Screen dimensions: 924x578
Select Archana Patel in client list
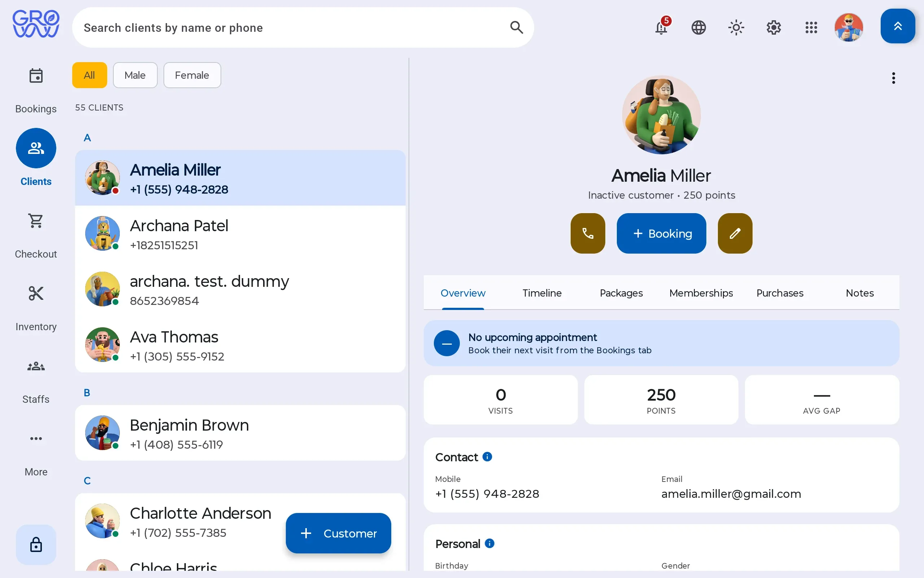[240, 234]
